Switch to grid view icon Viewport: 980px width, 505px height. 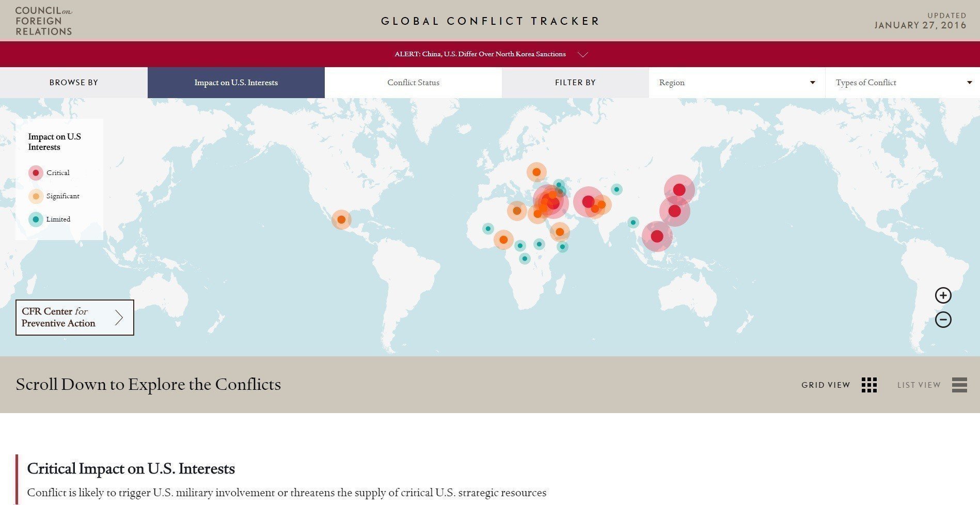[x=869, y=385]
